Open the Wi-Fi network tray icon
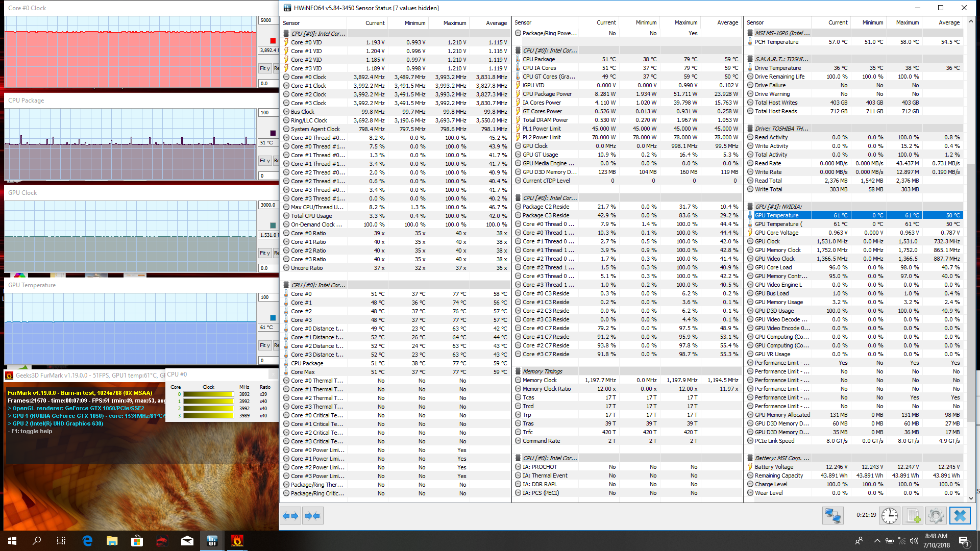Image resolution: width=980 pixels, height=551 pixels. [x=902, y=541]
